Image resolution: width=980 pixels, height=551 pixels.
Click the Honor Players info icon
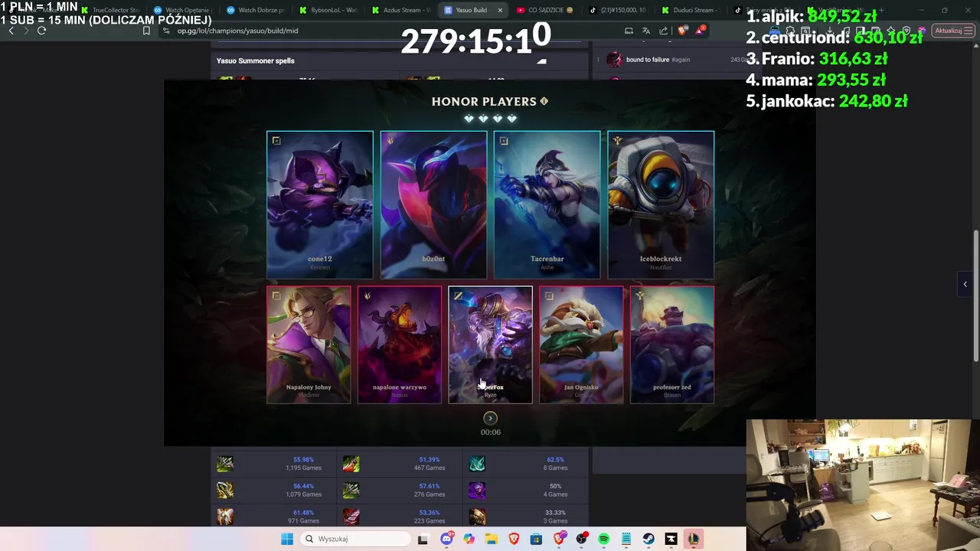click(x=544, y=101)
